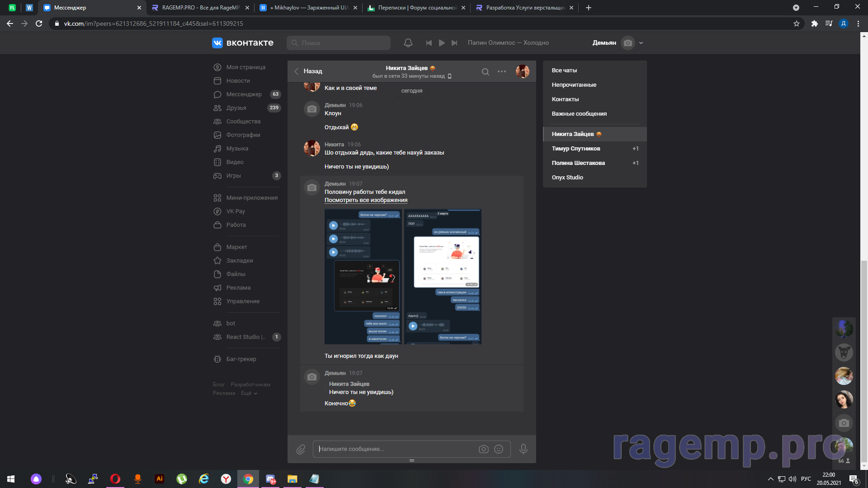Open Тимур Спутников chat

click(576, 149)
